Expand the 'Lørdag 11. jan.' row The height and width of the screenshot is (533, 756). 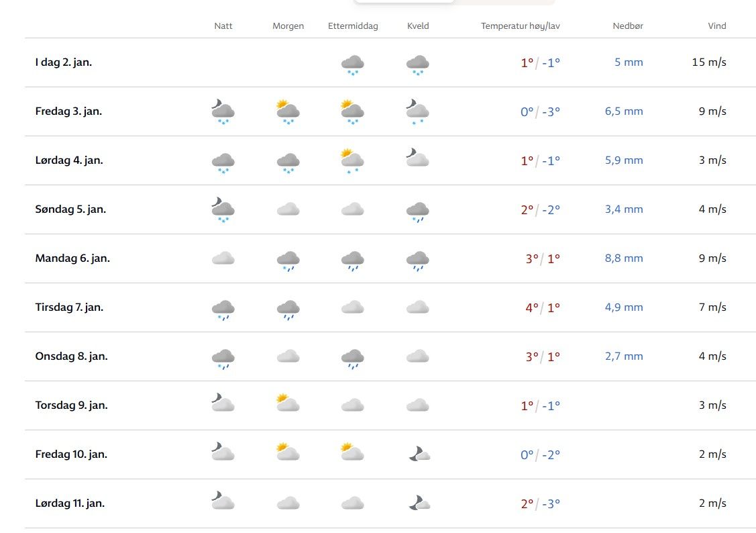pos(70,503)
